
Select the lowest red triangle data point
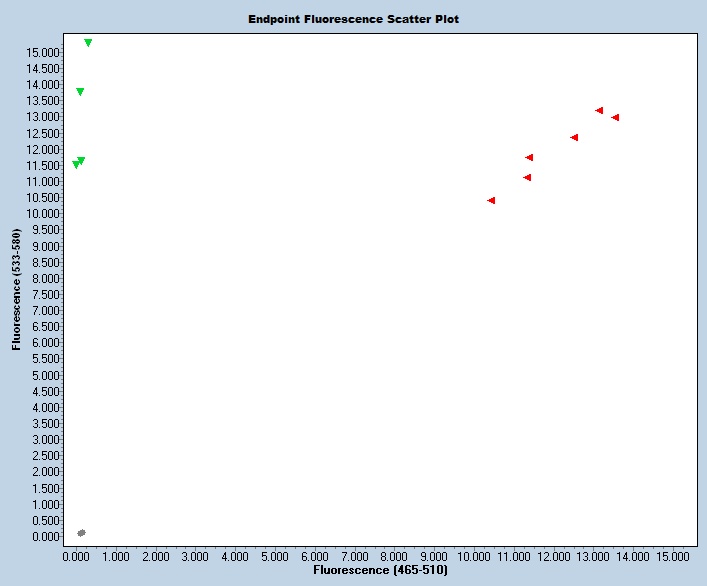pos(491,201)
